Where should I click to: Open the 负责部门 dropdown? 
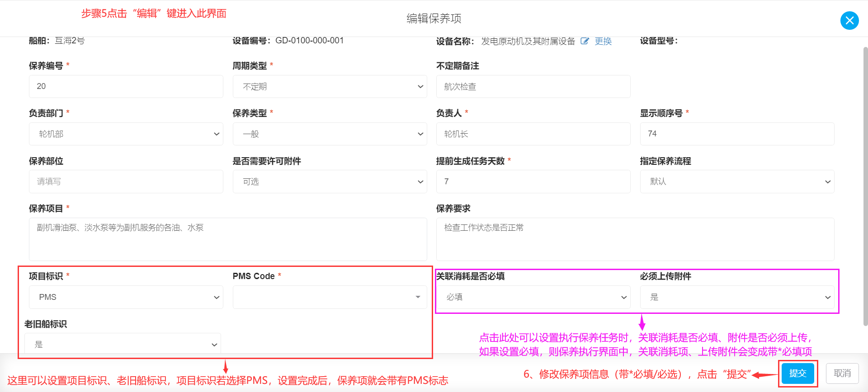point(126,134)
